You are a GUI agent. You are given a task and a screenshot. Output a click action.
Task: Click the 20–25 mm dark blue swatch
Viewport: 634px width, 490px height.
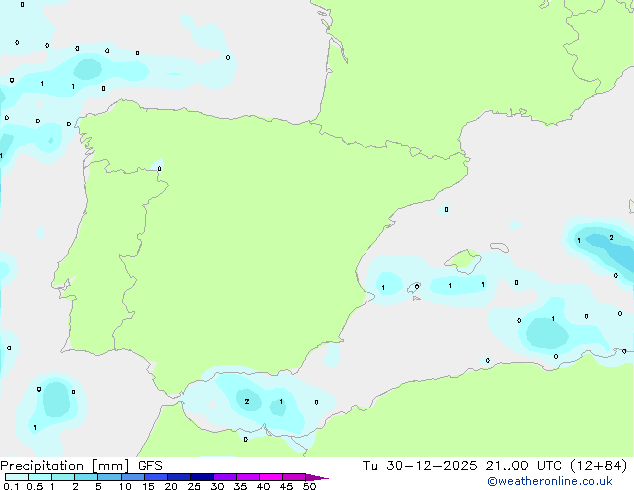(179, 477)
